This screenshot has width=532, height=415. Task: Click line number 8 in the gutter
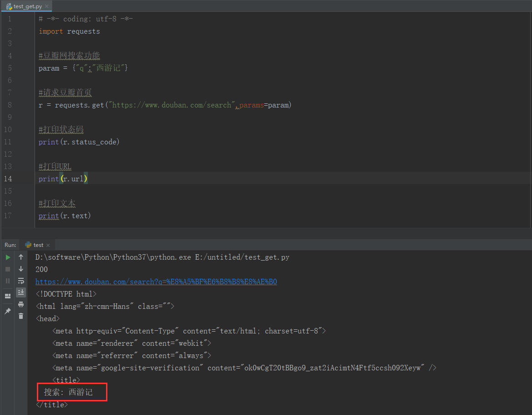[x=10, y=105]
